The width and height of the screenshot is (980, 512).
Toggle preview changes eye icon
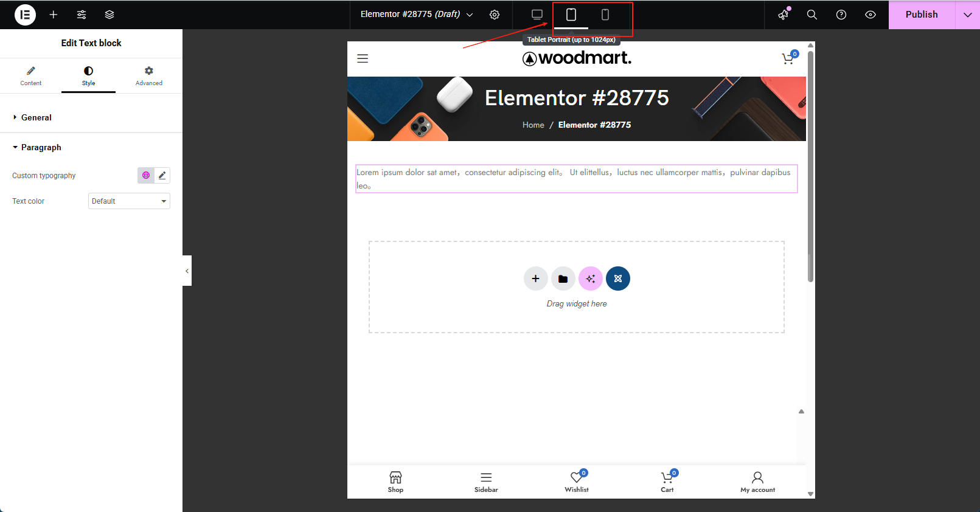[x=870, y=15]
